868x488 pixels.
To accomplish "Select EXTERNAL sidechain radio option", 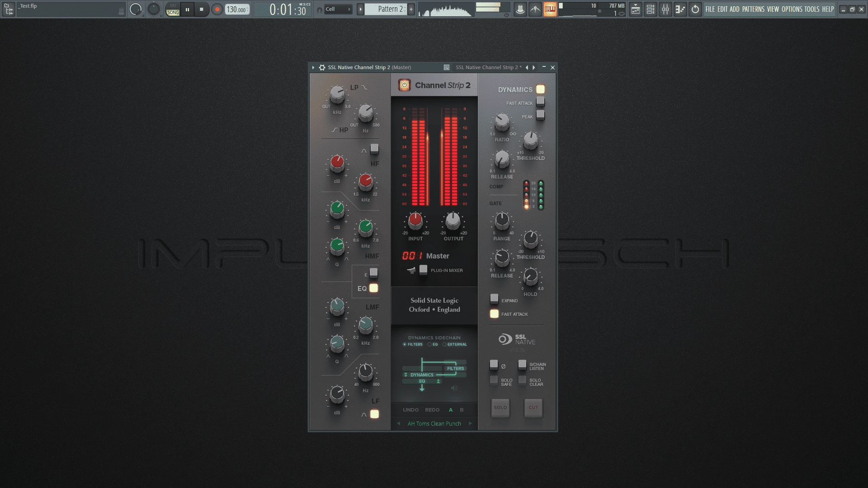I will pyautogui.click(x=455, y=344).
